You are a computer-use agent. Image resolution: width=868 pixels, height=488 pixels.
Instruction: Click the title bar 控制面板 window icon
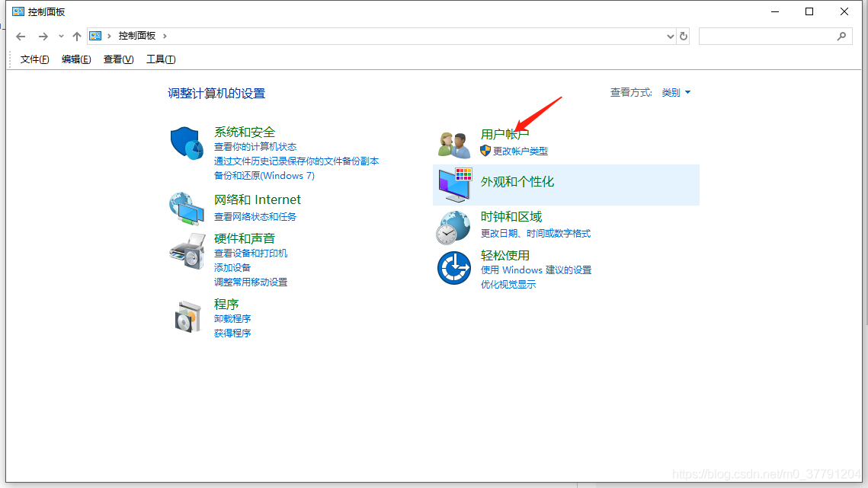click(18, 11)
